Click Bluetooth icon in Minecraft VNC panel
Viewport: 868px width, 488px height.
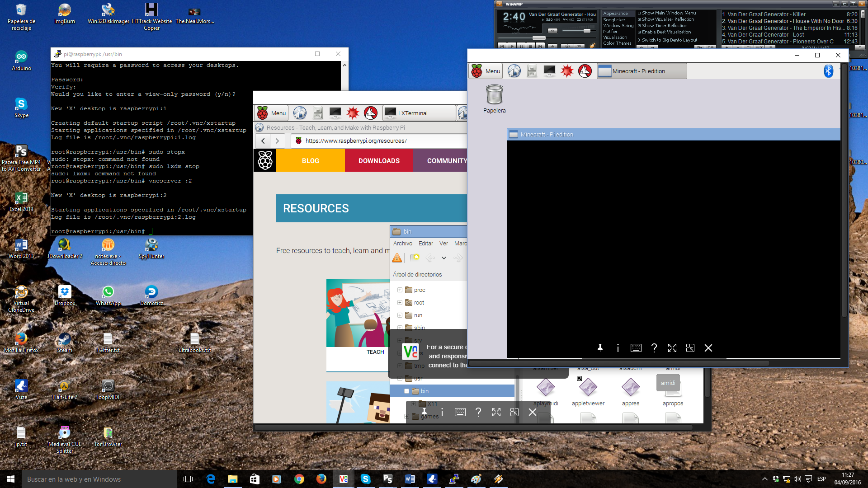tap(828, 71)
